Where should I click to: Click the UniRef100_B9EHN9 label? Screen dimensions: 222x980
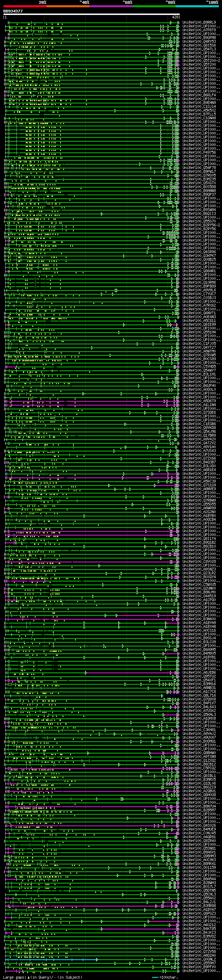[199, 103]
